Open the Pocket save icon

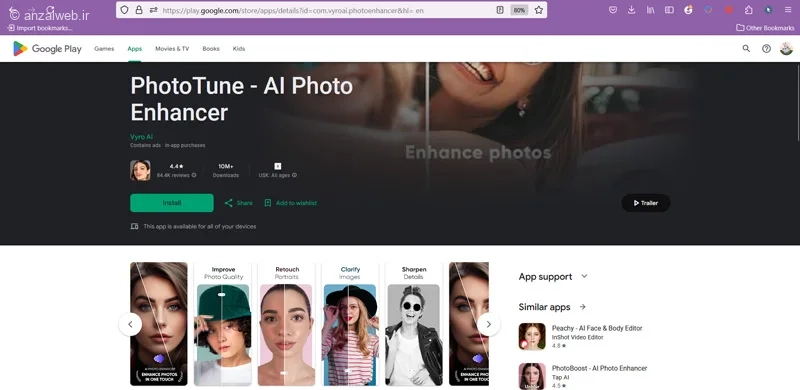(613, 10)
